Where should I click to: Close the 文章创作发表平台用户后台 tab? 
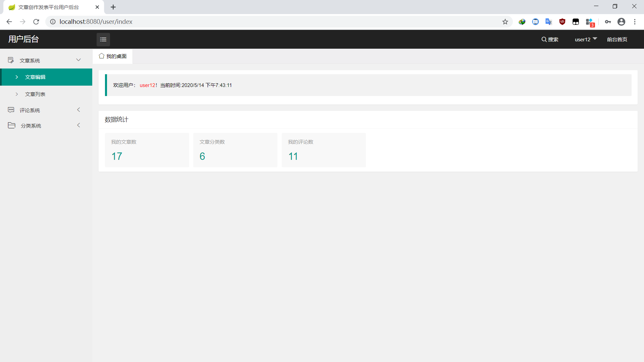97,7
